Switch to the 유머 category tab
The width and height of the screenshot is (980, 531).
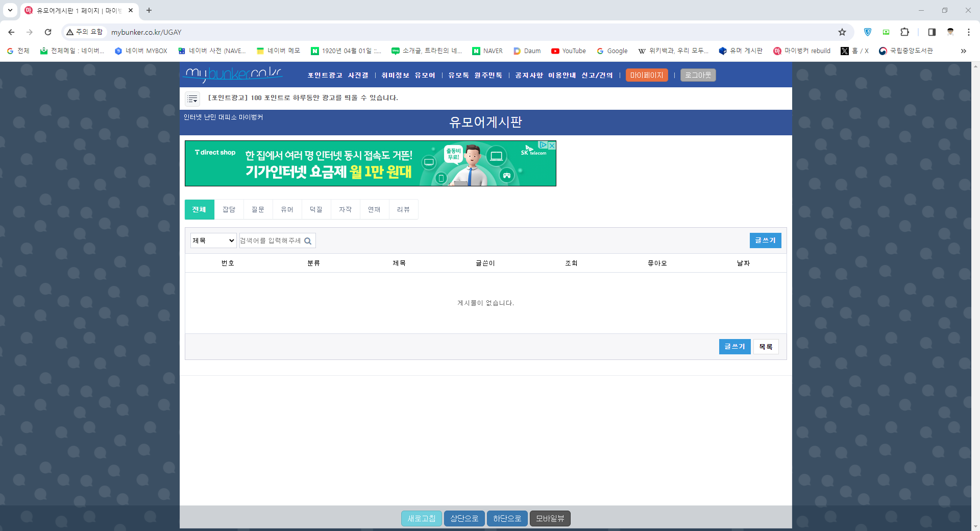(x=287, y=210)
